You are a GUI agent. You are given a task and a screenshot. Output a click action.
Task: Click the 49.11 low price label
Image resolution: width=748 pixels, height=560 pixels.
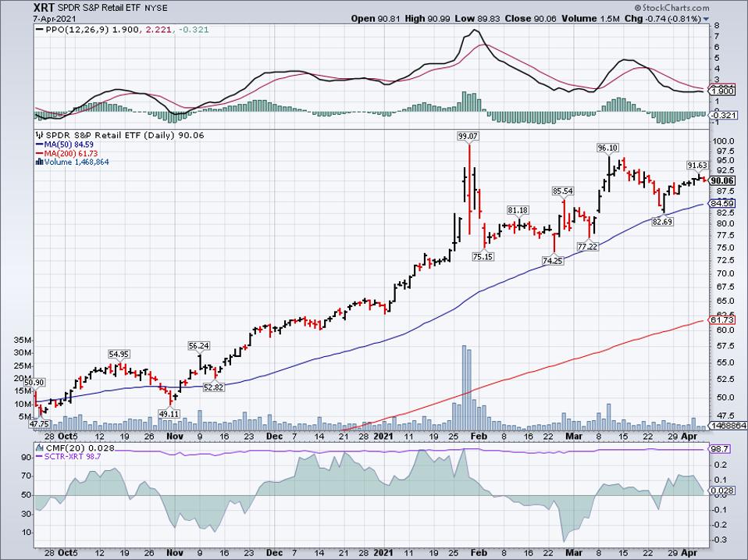[169, 414]
